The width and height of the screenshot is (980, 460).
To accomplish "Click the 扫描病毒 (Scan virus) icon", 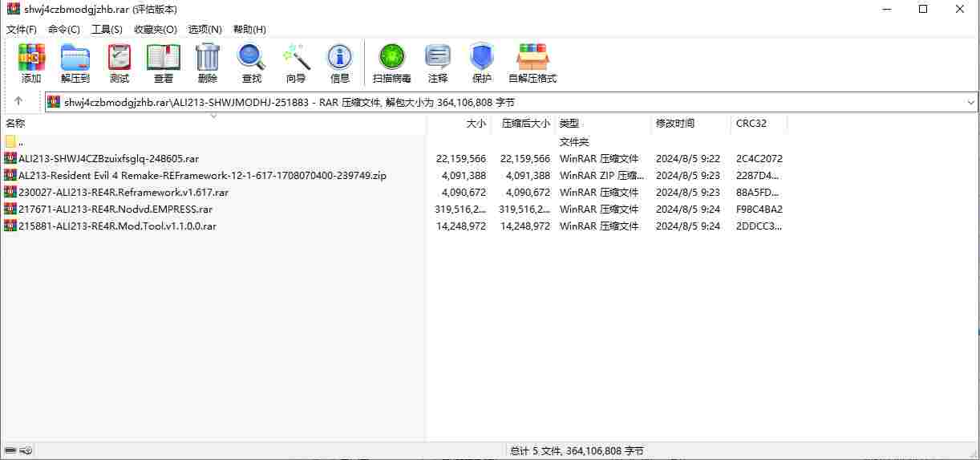I will tap(392, 57).
